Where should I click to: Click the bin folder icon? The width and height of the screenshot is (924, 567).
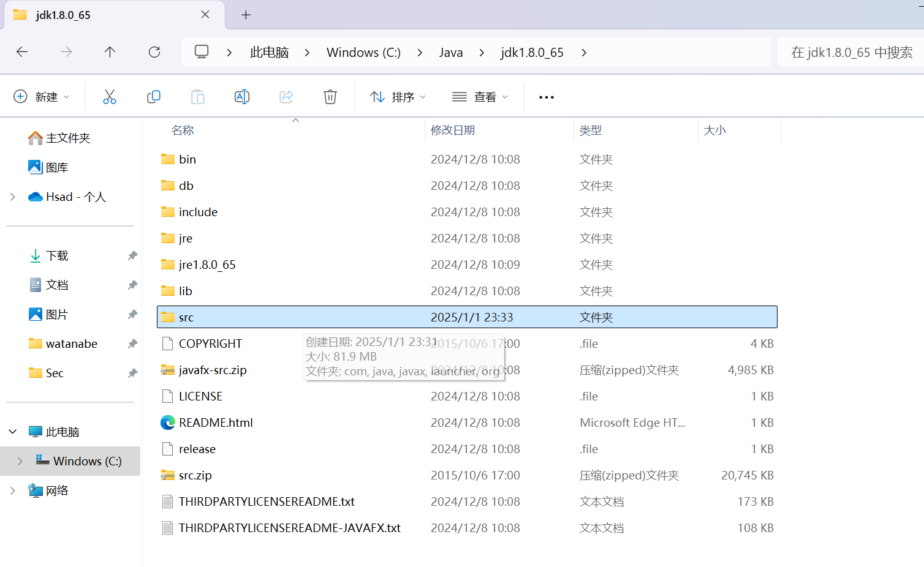167,159
